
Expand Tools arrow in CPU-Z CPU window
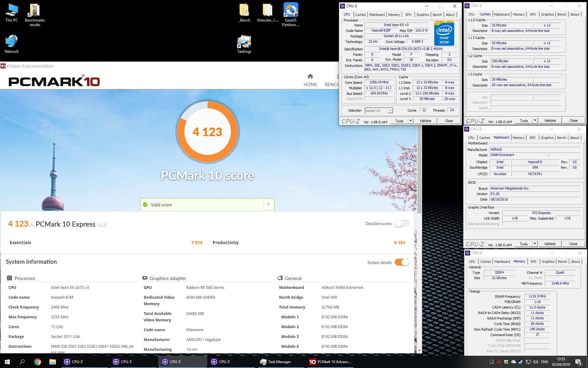click(x=411, y=121)
